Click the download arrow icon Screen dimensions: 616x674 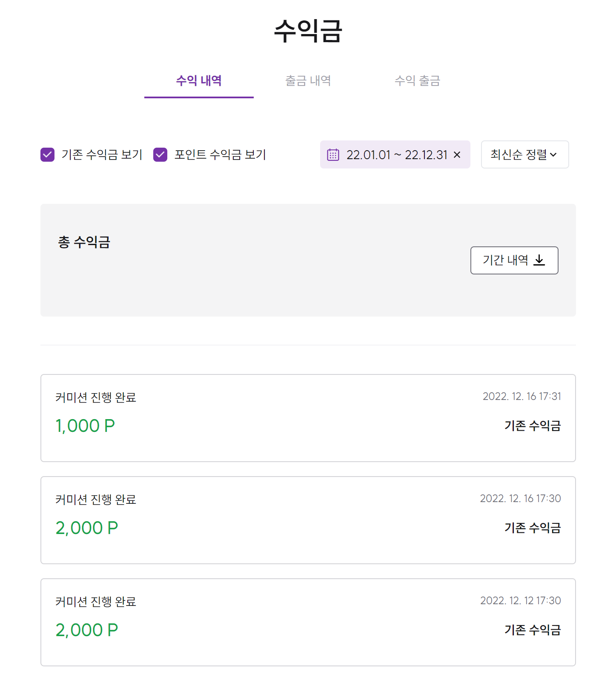[x=539, y=260]
